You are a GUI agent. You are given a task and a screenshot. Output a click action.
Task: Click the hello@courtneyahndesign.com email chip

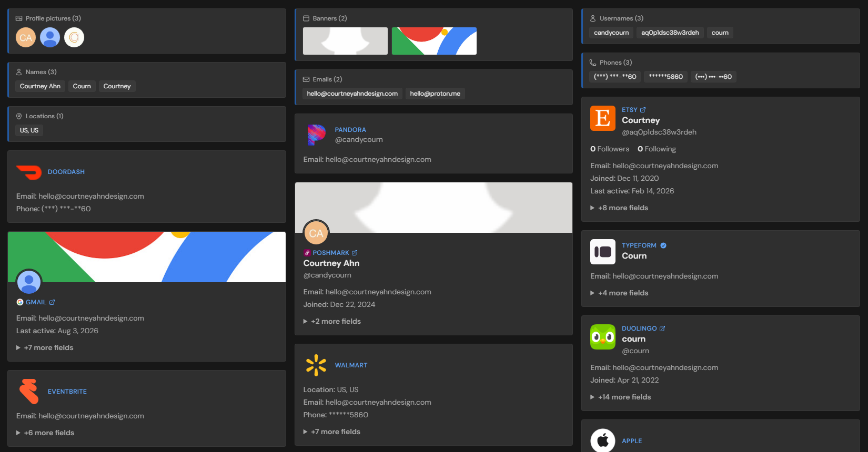(x=352, y=94)
